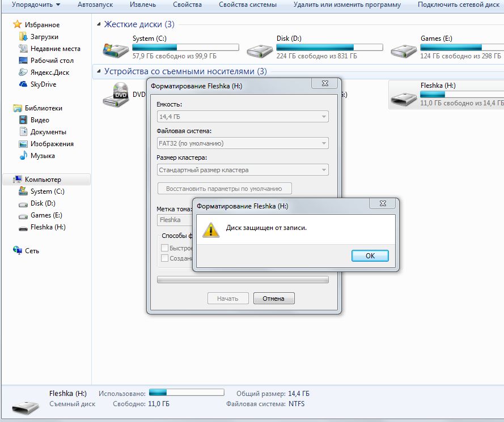Click the Отмена button
Screen dimensions: 504x422
pyautogui.click(x=273, y=299)
